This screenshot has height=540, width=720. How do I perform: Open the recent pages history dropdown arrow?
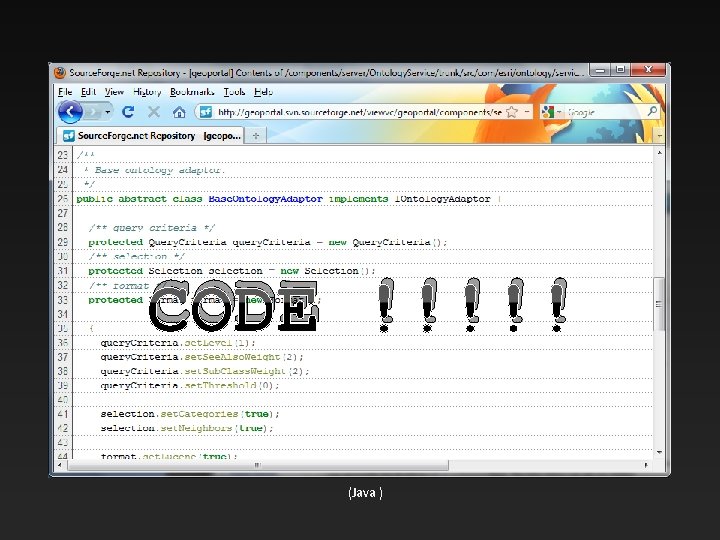107,112
